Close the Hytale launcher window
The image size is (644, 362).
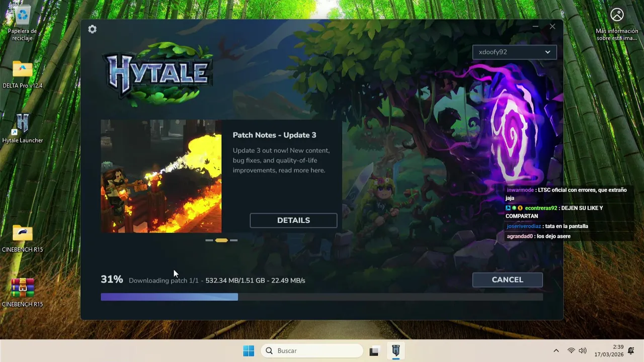(552, 26)
